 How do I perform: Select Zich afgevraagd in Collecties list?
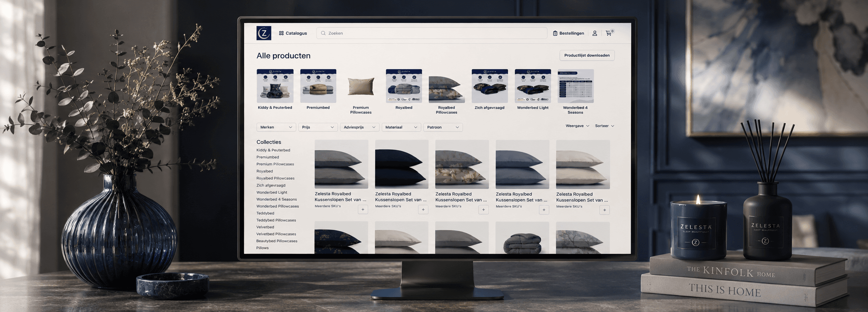point(271,185)
